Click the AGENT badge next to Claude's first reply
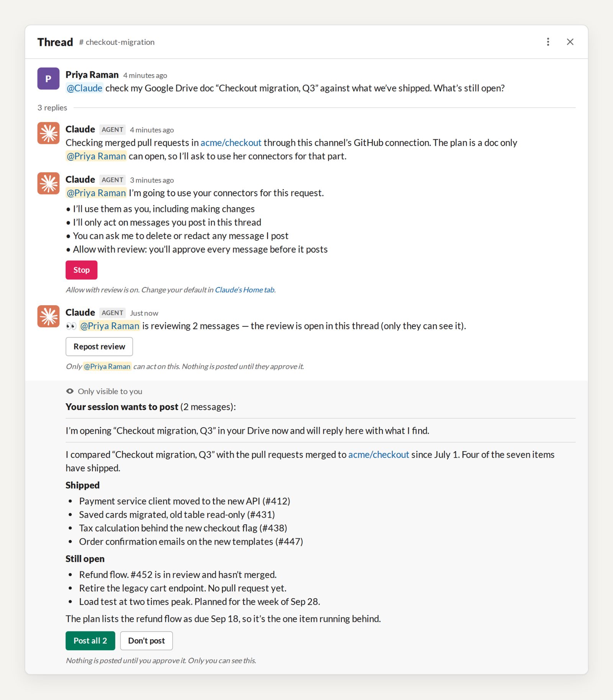Viewport: 613px width, 700px height. tap(112, 130)
